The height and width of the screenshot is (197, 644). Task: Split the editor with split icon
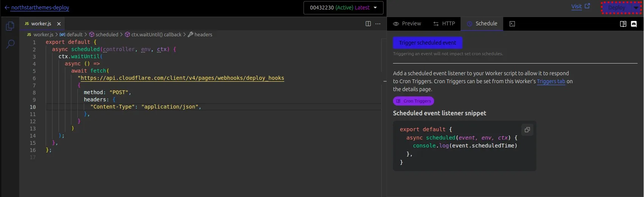coord(368,24)
